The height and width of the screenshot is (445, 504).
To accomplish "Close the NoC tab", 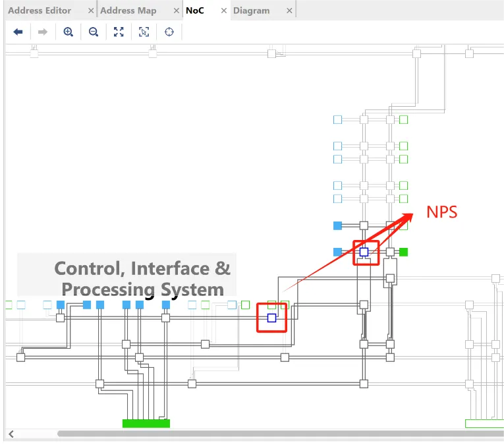I will (224, 11).
